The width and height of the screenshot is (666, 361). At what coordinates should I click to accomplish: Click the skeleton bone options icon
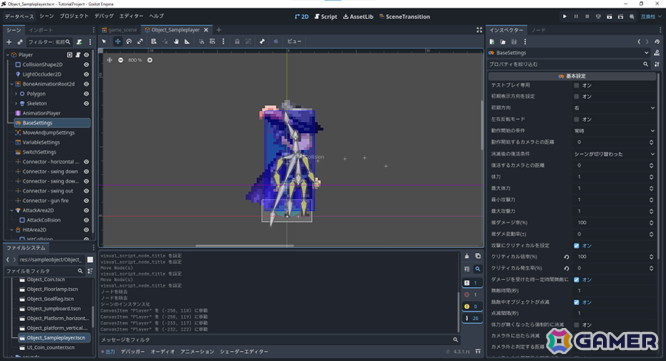[x=262, y=41]
